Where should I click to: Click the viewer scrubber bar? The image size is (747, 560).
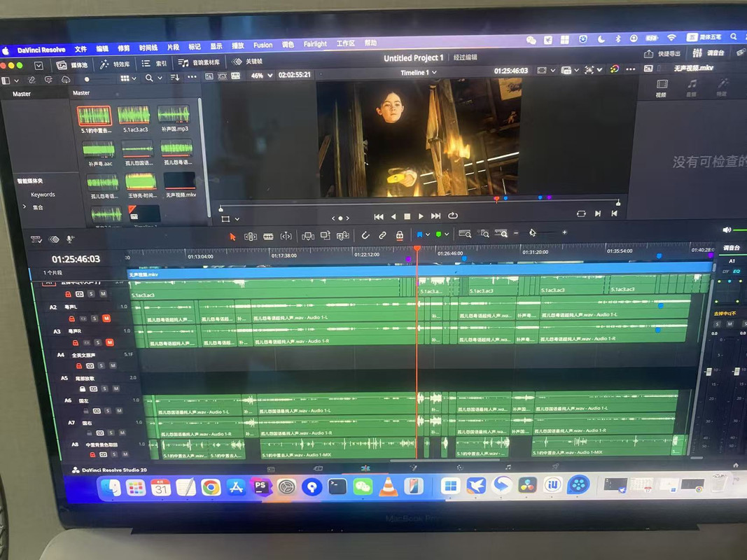(x=419, y=203)
